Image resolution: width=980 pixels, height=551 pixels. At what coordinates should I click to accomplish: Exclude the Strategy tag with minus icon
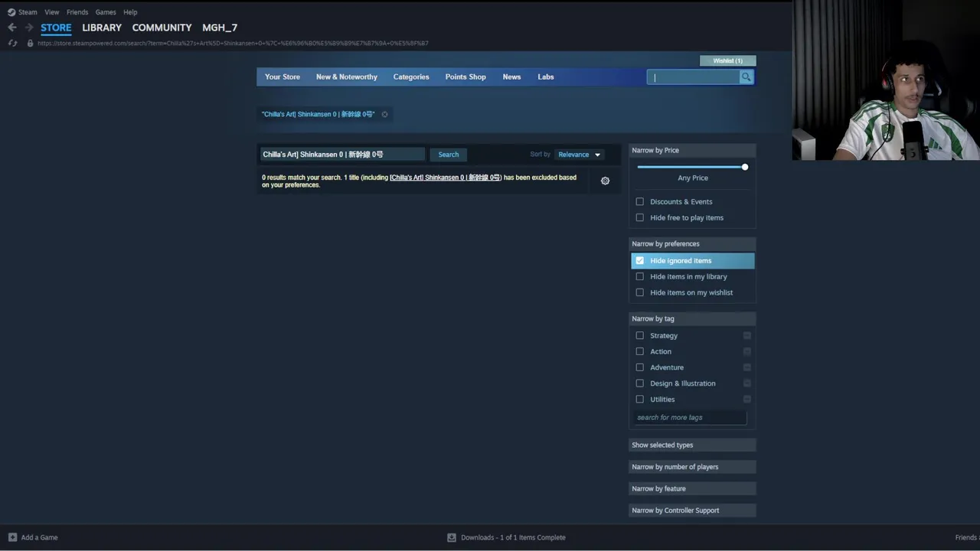tap(747, 335)
